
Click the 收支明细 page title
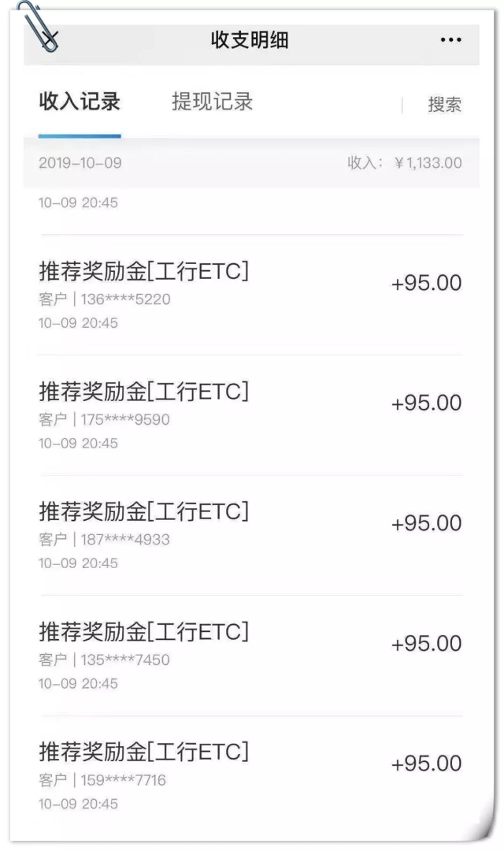[250, 40]
